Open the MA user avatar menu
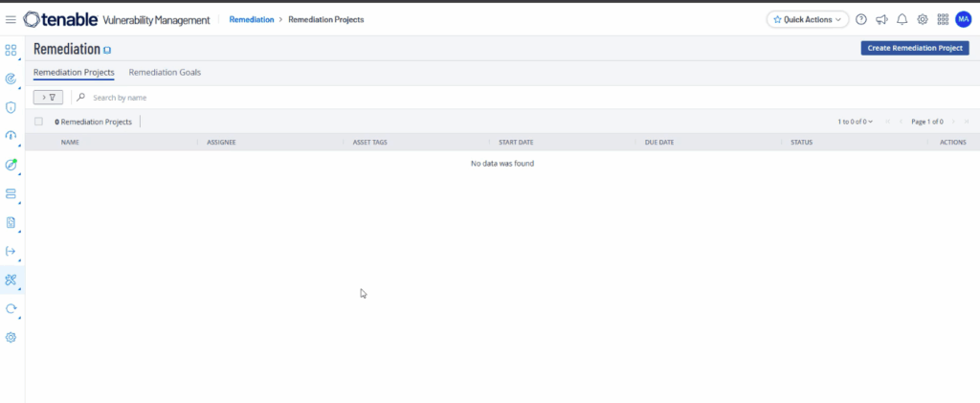Image resolution: width=980 pixels, height=403 pixels. [963, 19]
